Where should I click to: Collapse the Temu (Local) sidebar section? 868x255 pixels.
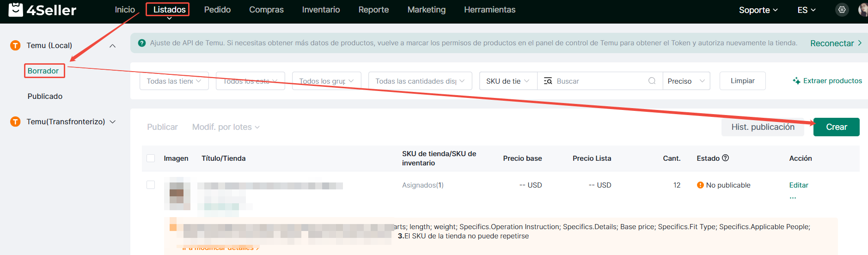tap(112, 46)
